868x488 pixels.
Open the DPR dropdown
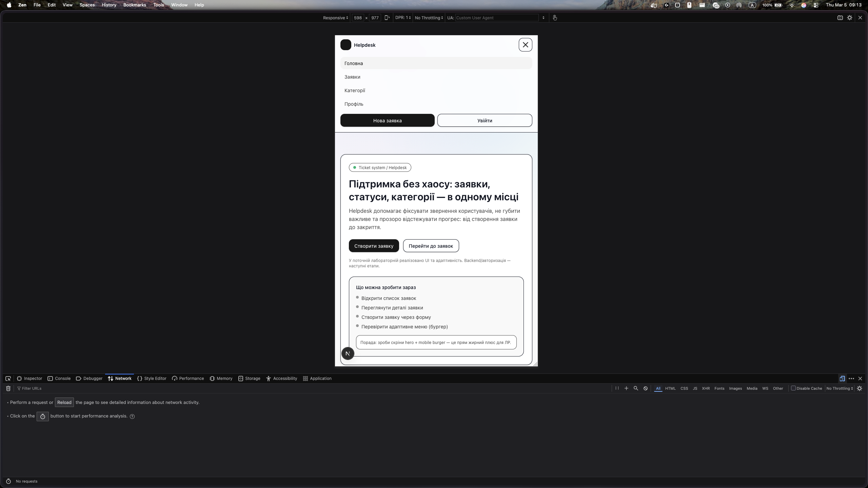pyautogui.click(x=403, y=18)
